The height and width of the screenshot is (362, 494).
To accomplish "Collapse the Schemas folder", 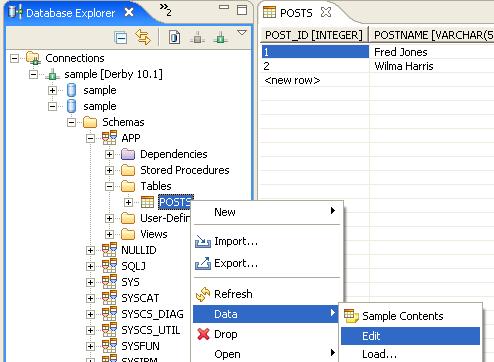I will coord(71,122).
